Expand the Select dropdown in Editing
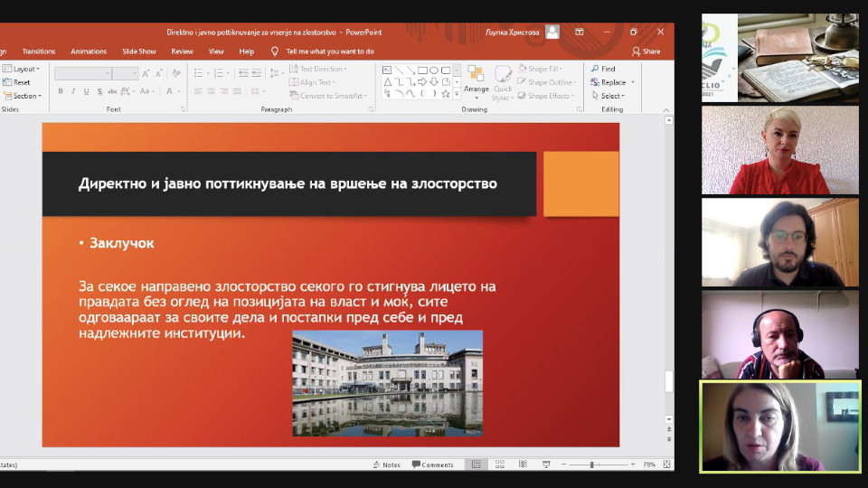868x488 pixels. tap(608, 96)
